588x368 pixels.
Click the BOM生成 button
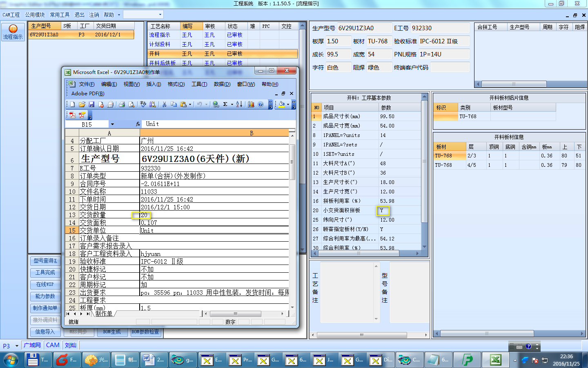pyautogui.click(x=112, y=332)
